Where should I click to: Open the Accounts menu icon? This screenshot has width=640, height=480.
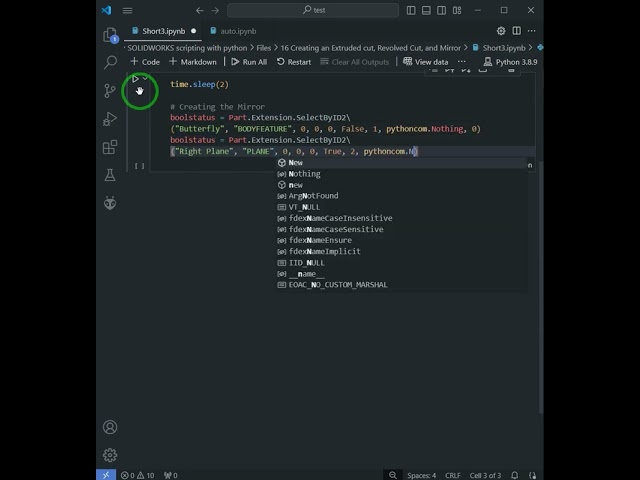[x=110, y=427]
